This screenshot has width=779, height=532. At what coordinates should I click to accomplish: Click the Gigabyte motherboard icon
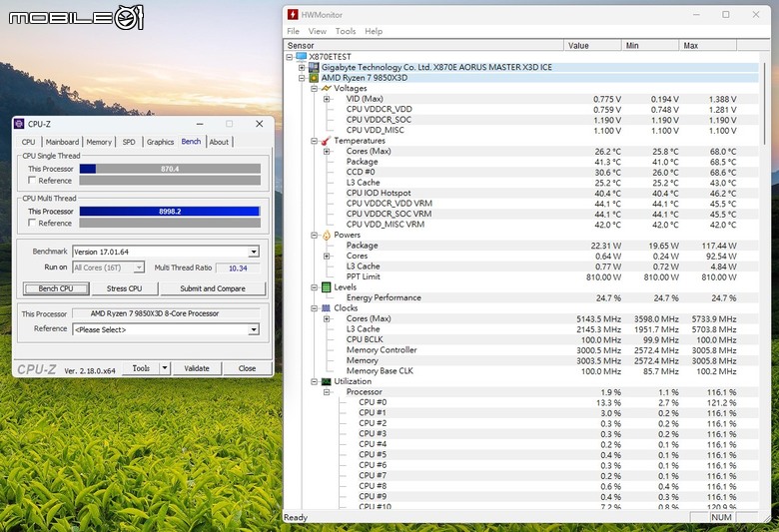click(314, 67)
